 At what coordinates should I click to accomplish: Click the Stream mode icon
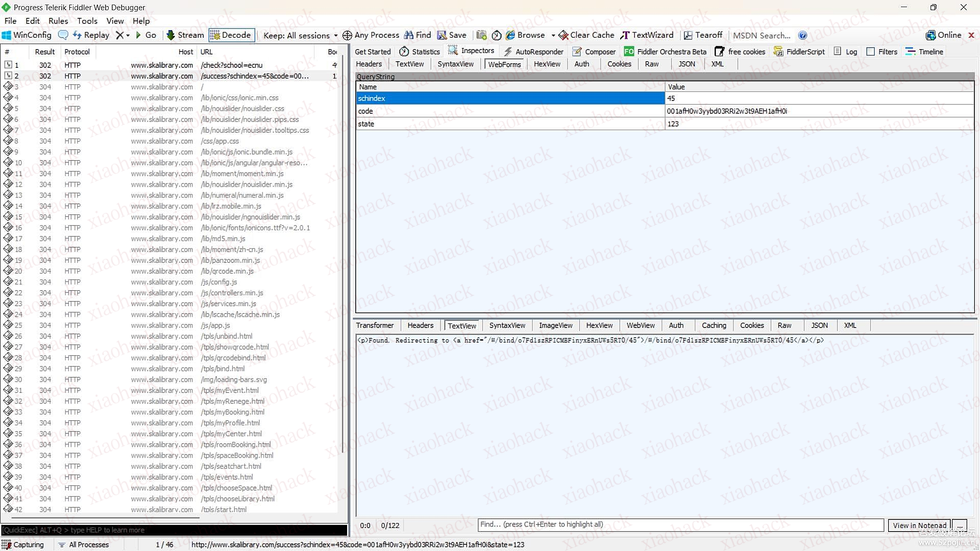(170, 35)
